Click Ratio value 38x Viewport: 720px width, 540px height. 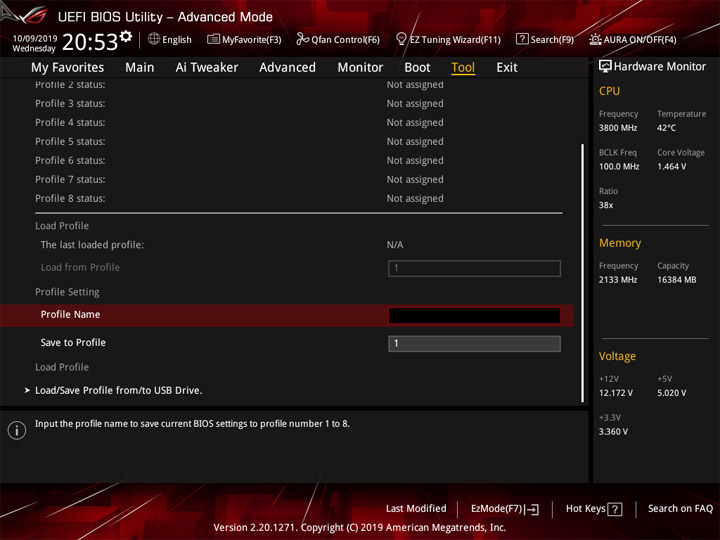pyautogui.click(x=606, y=205)
